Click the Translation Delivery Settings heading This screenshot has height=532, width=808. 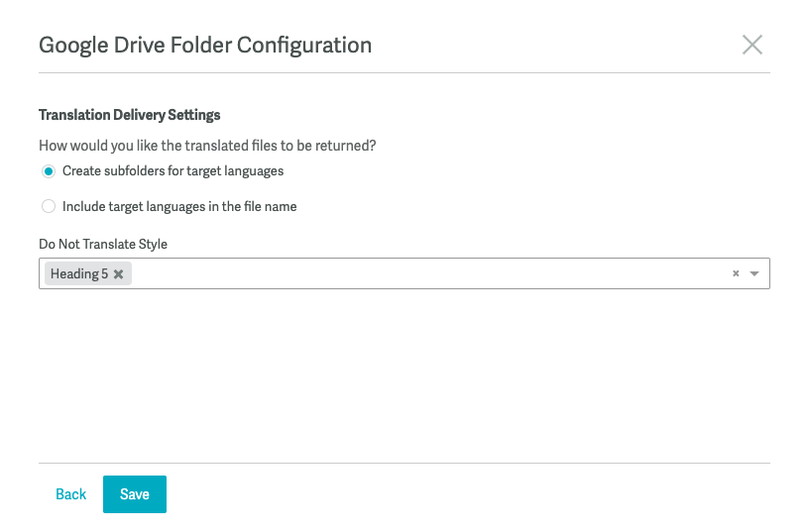tap(129, 115)
